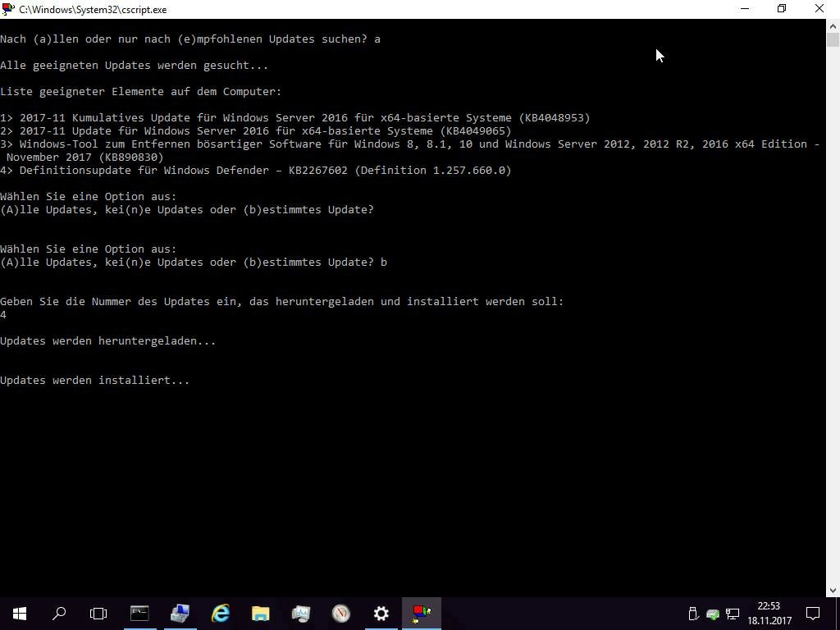
Task: Launch Internet Explorer from the taskbar
Action: 221,613
